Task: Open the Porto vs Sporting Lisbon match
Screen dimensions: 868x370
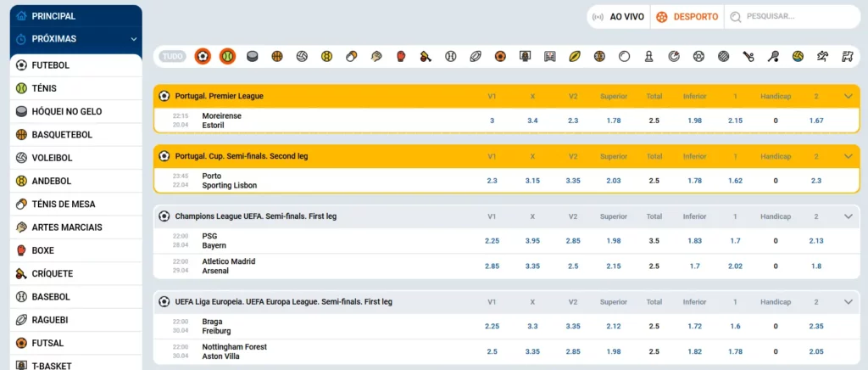Action: 229,181
